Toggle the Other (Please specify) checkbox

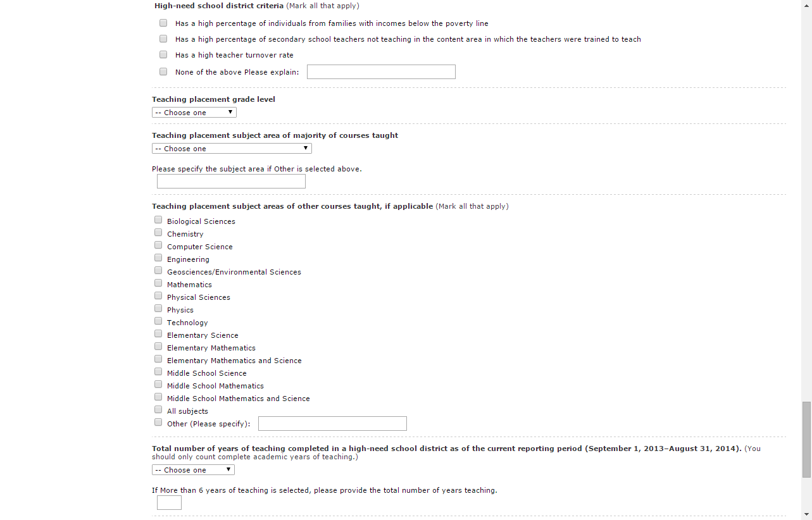158,423
